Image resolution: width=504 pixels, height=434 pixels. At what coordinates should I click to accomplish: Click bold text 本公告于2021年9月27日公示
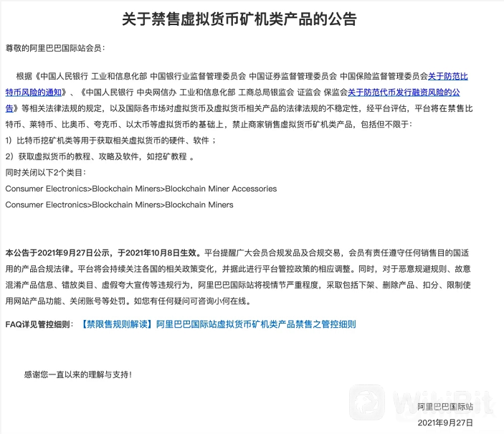(59, 253)
